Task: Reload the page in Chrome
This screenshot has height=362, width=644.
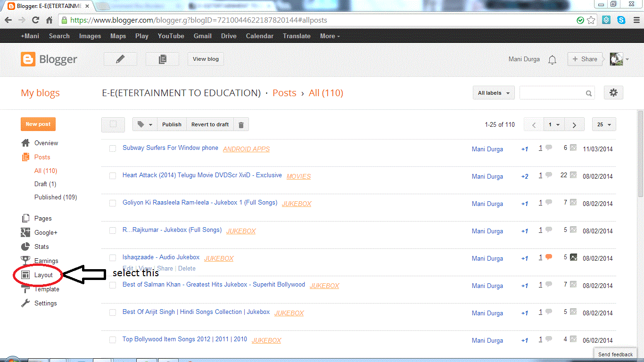Action: (35, 20)
